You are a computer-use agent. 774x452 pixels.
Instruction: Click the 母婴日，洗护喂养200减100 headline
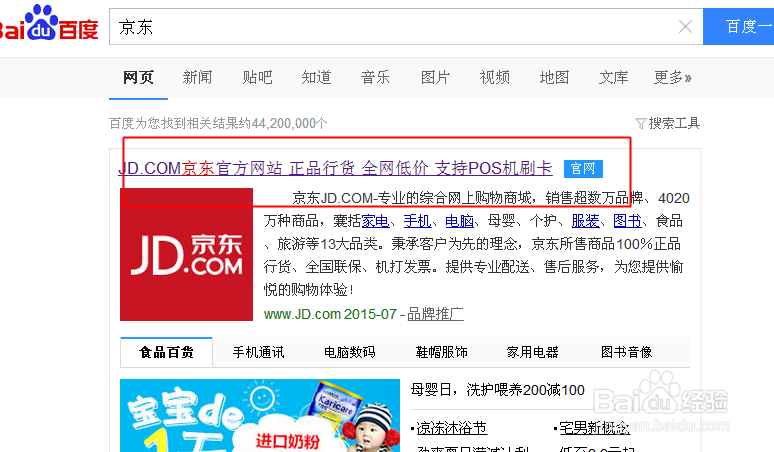click(x=498, y=390)
